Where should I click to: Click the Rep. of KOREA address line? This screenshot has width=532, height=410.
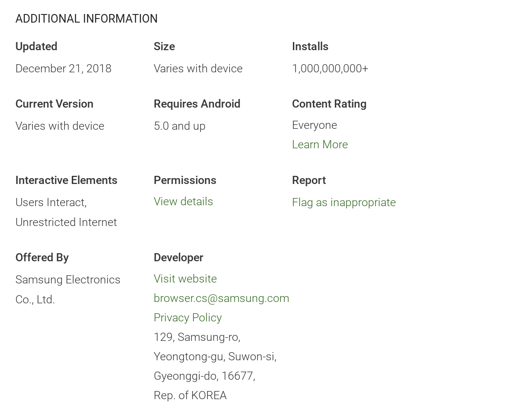pyautogui.click(x=190, y=396)
